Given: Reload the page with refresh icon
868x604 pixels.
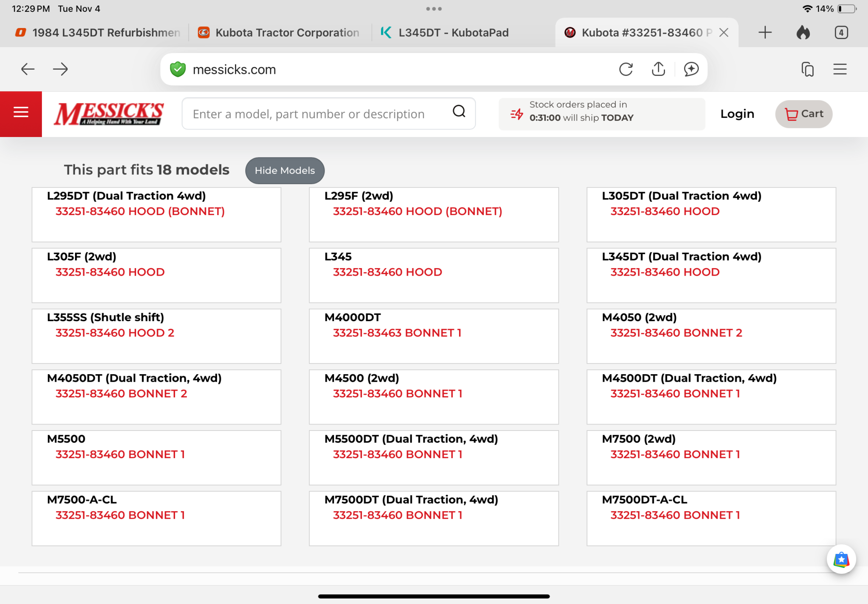Looking at the screenshot, I should point(626,69).
